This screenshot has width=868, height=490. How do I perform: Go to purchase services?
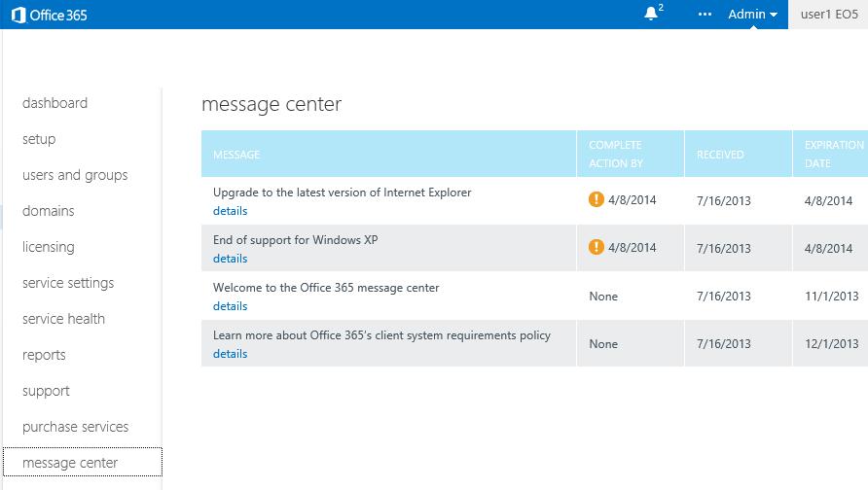point(75,427)
